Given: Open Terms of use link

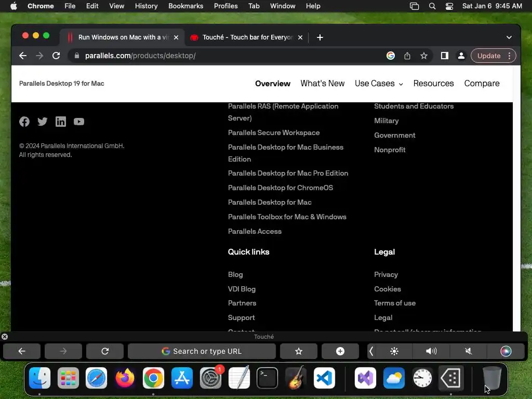Looking at the screenshot, I should click(x=395, y=303).
